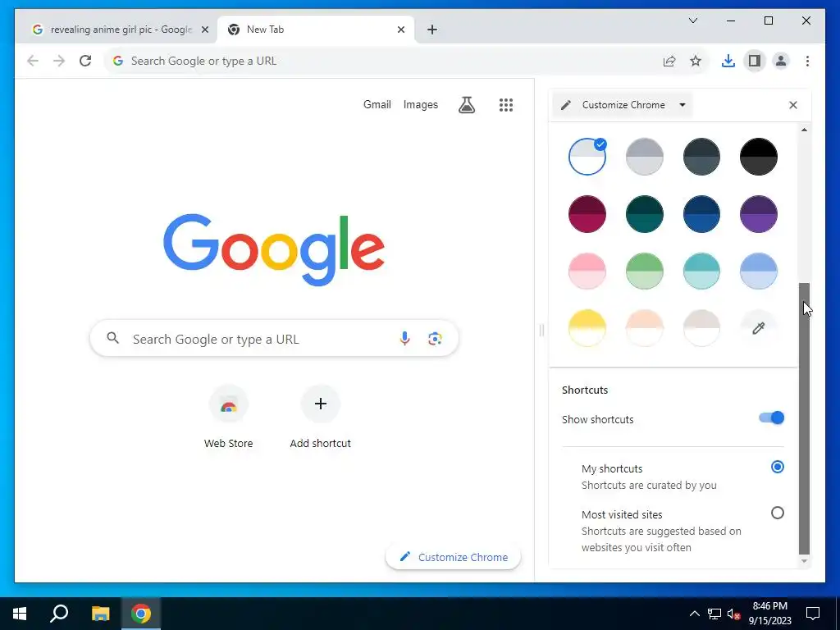Close the Customize Chrome side panel

click(x=793, y=105)
